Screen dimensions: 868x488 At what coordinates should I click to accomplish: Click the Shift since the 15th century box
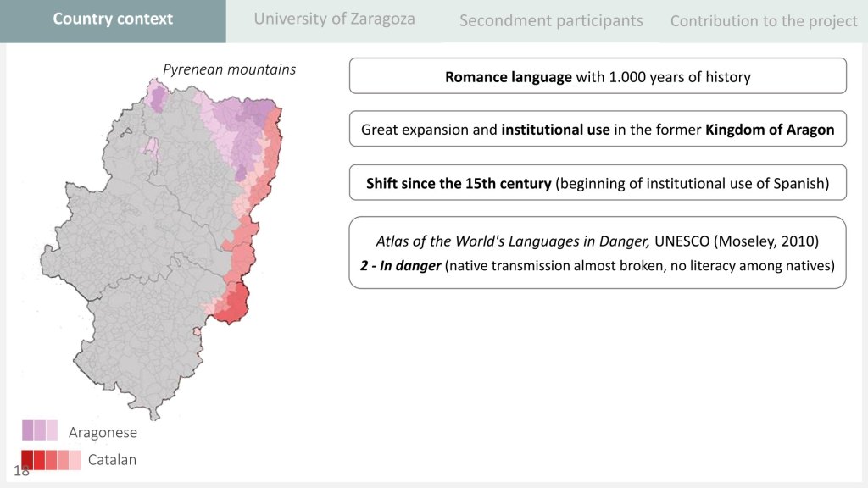598,183
